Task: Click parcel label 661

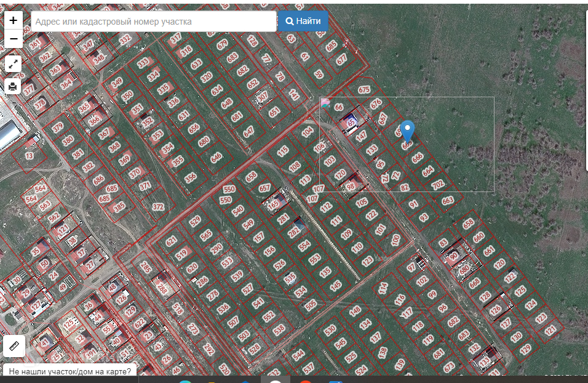Action: click(488, 252)
